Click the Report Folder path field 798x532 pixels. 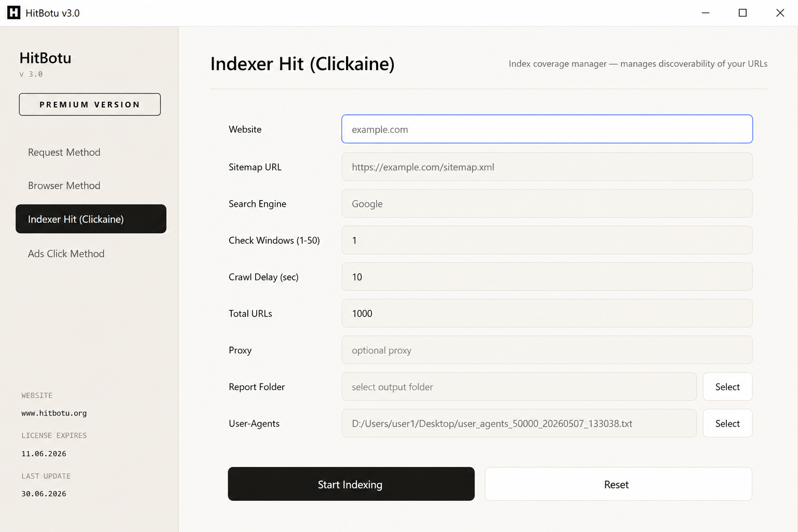coord(519,387)
